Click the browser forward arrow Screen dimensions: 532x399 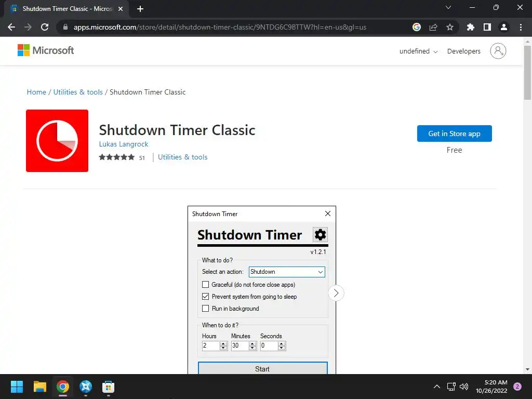click(x=28, y=27)
